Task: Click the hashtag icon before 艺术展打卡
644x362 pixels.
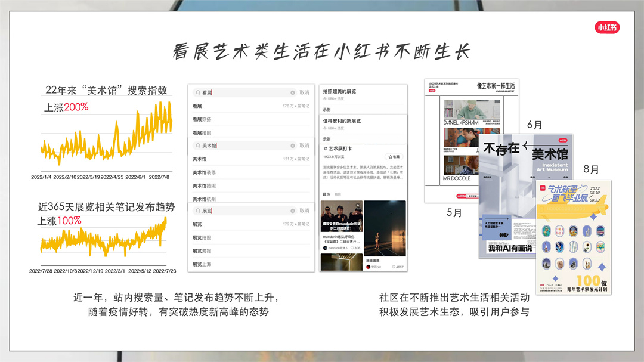Action: pyautogui.click(x=324, y=148)
